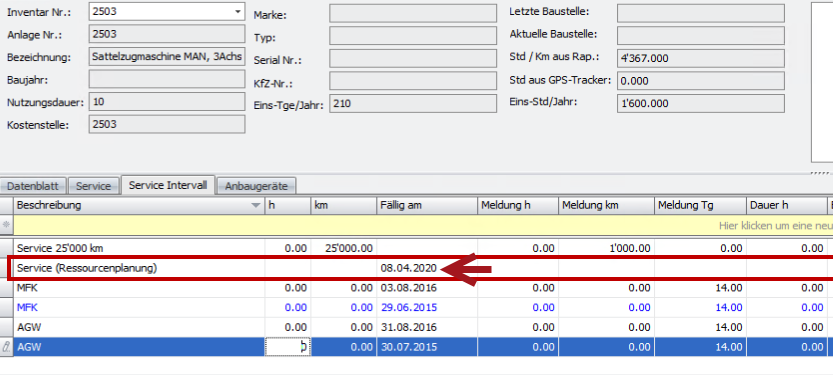Image resolution: width=833 pixels, height=375 pixels.
Task: Sort by the Fällig am column header
Action: click(427, 206)
